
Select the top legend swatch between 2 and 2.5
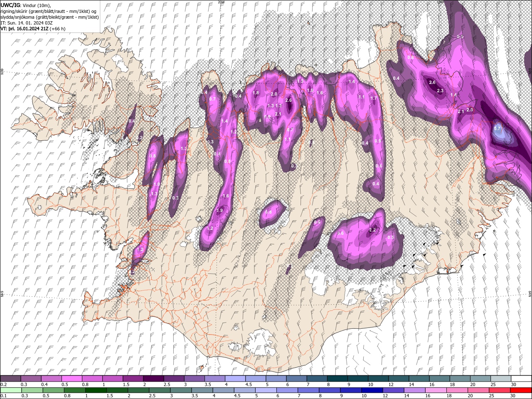(x=153, y=379)
